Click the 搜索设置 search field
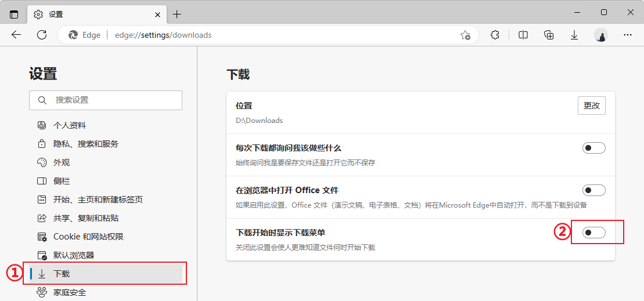Viewport: 644px width, 301px height. click(106, 100)
